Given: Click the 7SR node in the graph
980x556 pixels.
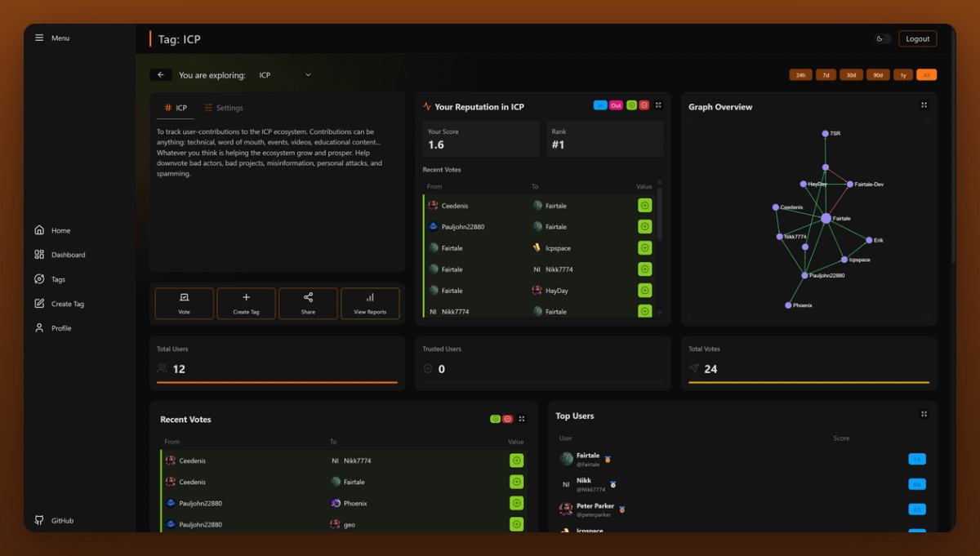Looking at the screenshot, I should pyautogui.click(x=825, y=133).
